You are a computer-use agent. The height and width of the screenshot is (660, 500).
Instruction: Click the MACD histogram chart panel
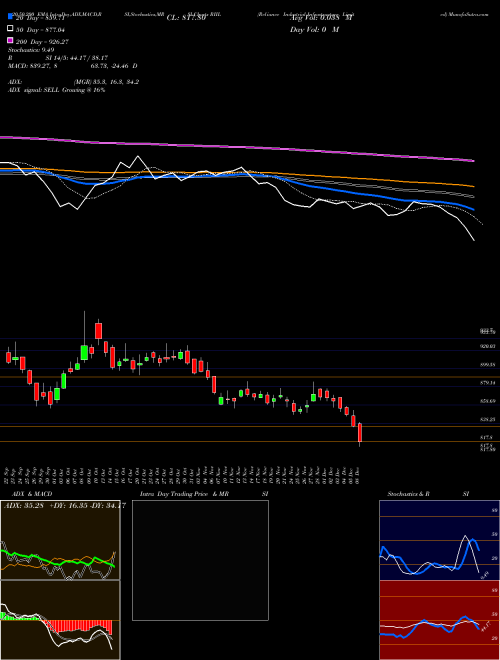tap(60, 620)
